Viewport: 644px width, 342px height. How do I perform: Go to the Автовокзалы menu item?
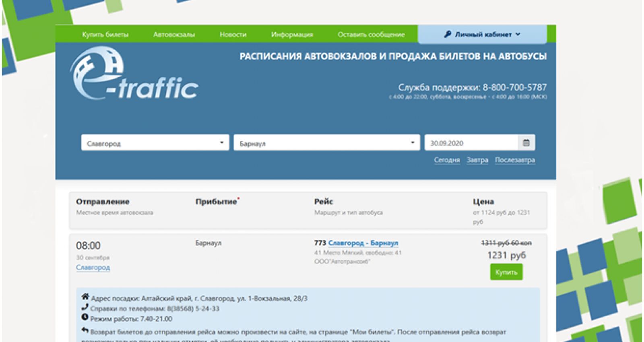[174, 35]
